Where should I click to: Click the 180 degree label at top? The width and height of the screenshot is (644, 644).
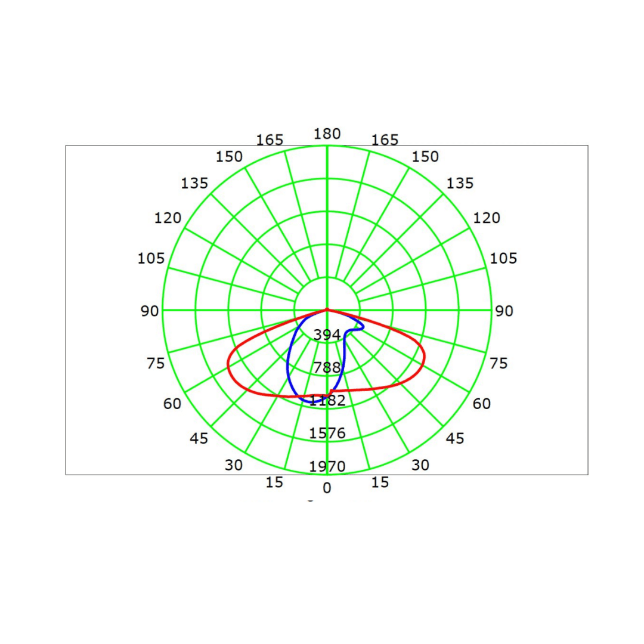click(x=327, y=134)
